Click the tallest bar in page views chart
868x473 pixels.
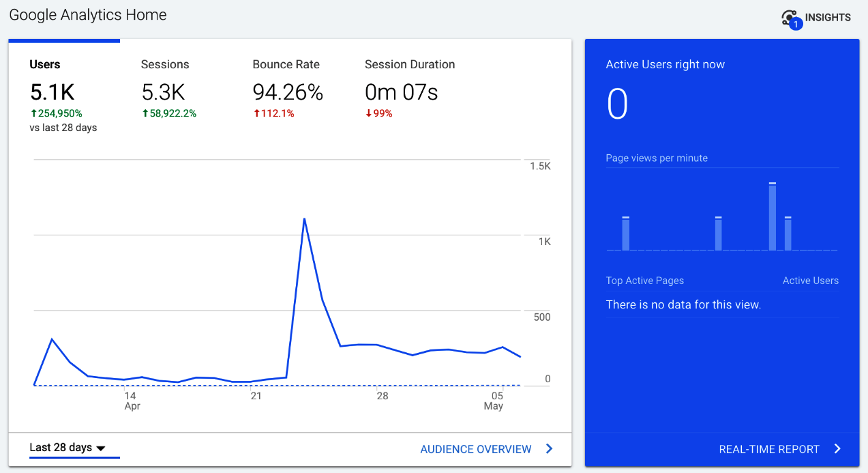(x=773, y=217)
